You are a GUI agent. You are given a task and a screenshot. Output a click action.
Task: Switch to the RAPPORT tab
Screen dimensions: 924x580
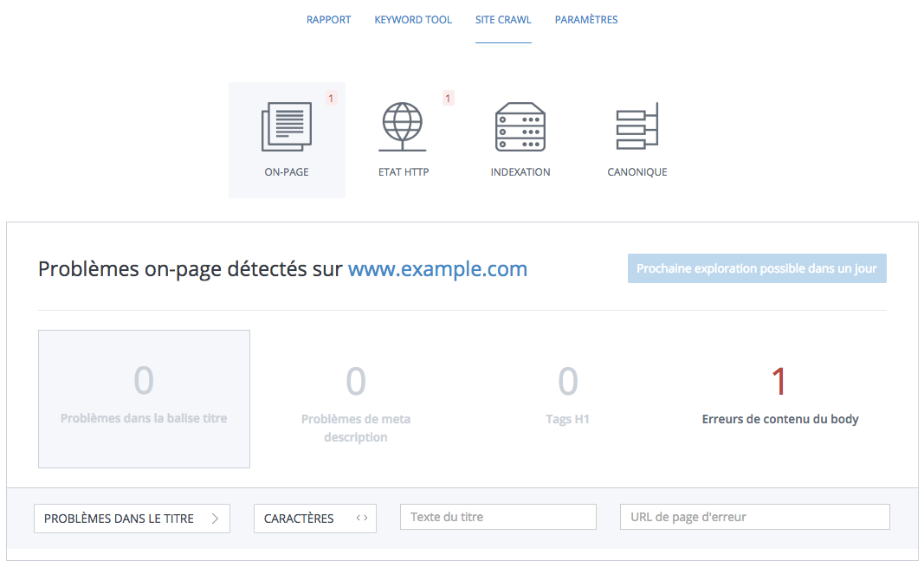[328, 19]
